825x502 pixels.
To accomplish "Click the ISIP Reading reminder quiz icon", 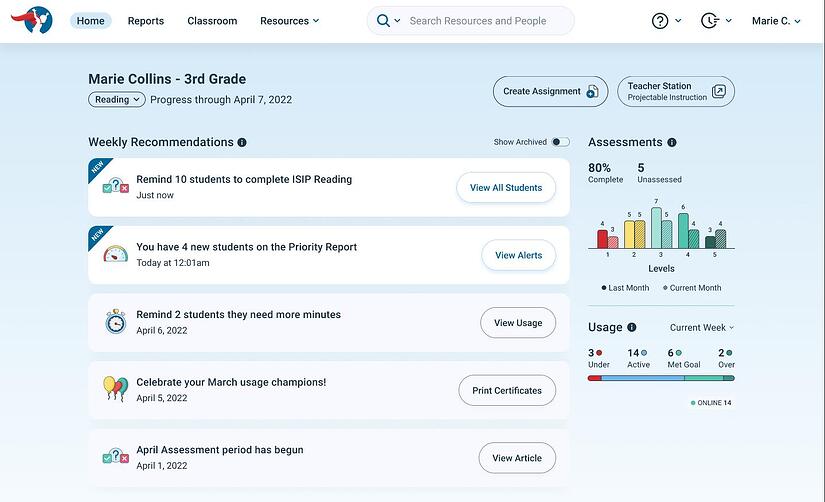I will (x=116, y=186).
